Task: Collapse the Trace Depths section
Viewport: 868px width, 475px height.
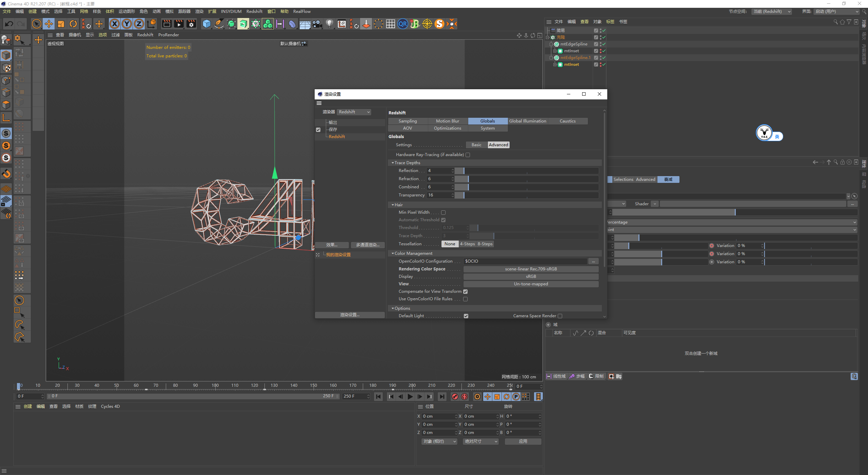Action: click(x=393, y=163)
